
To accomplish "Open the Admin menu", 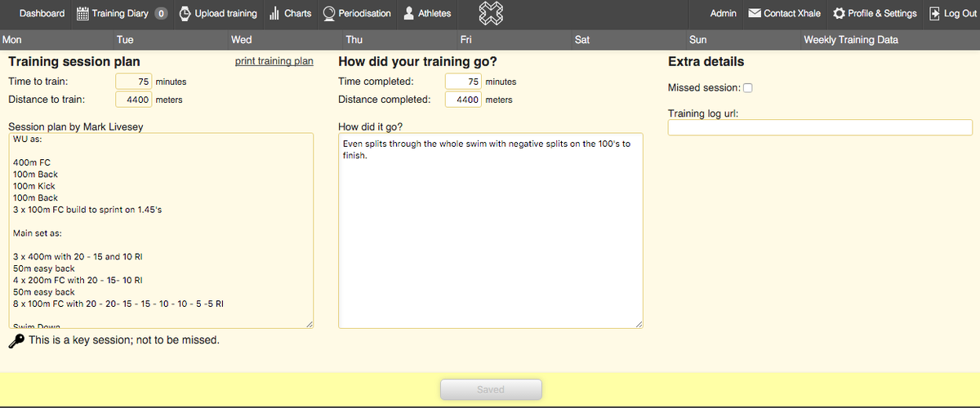I will click(723, 13).
